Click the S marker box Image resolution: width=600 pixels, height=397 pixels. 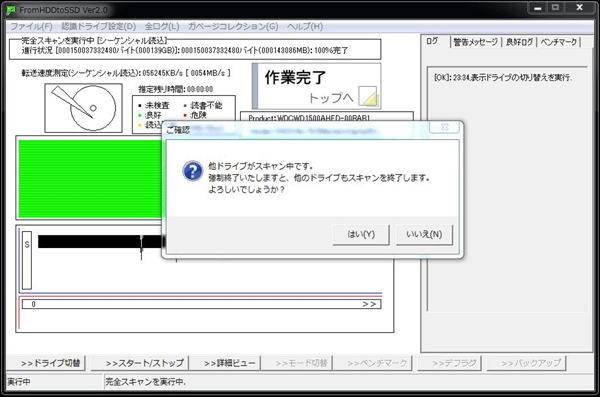click(x=27, y=260)
